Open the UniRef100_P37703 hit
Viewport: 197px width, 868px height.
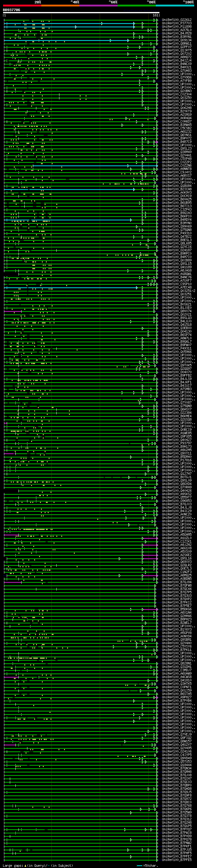177,23
